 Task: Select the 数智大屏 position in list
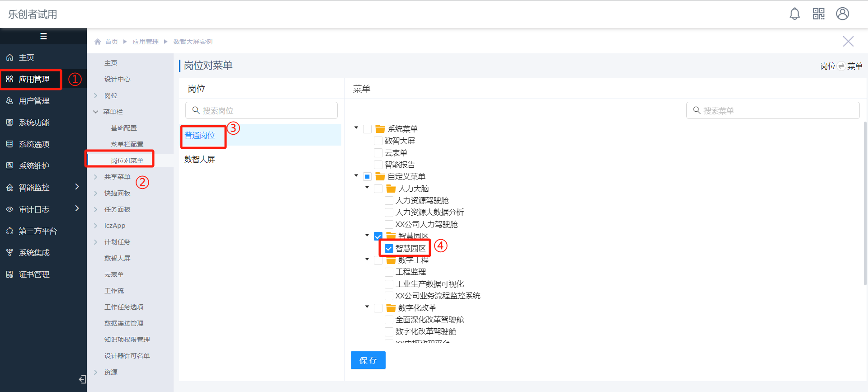point(200,159)
